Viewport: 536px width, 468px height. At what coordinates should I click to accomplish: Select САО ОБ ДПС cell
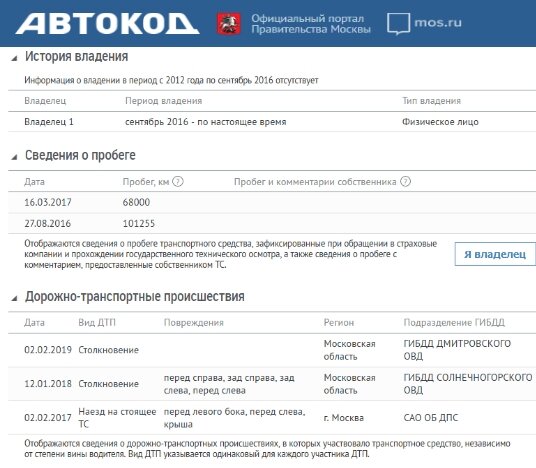pyautogui.click(x=431, y=417)
